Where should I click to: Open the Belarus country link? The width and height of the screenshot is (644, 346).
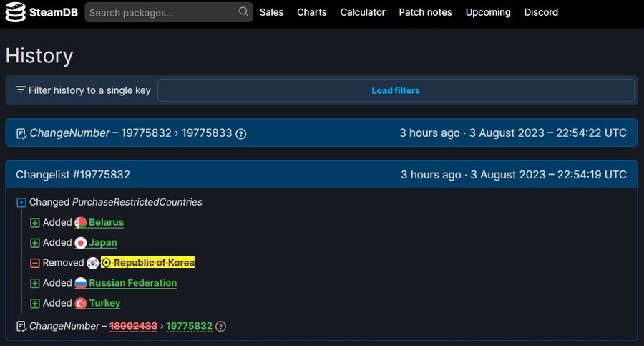107,222
